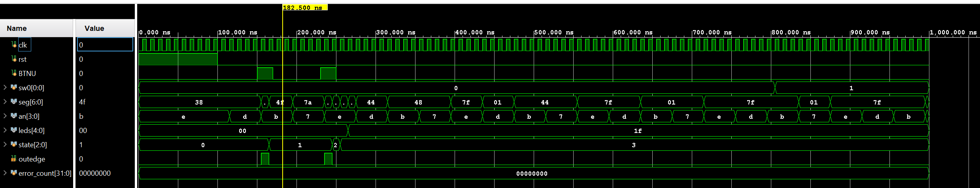The image size is (980, 188).
Task: Click the seg waveform segment 48
Action: pyautogui.click(x=419, y=102)
